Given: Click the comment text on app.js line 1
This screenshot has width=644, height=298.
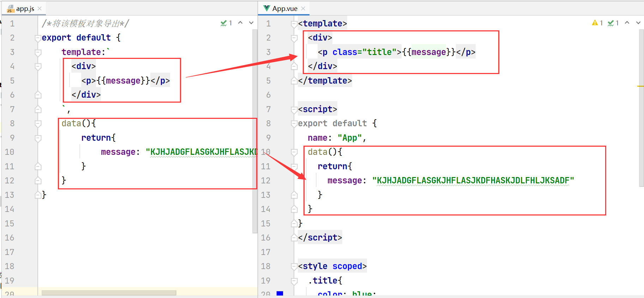Looking at the screenshot, I should click(x=85, y=24).
